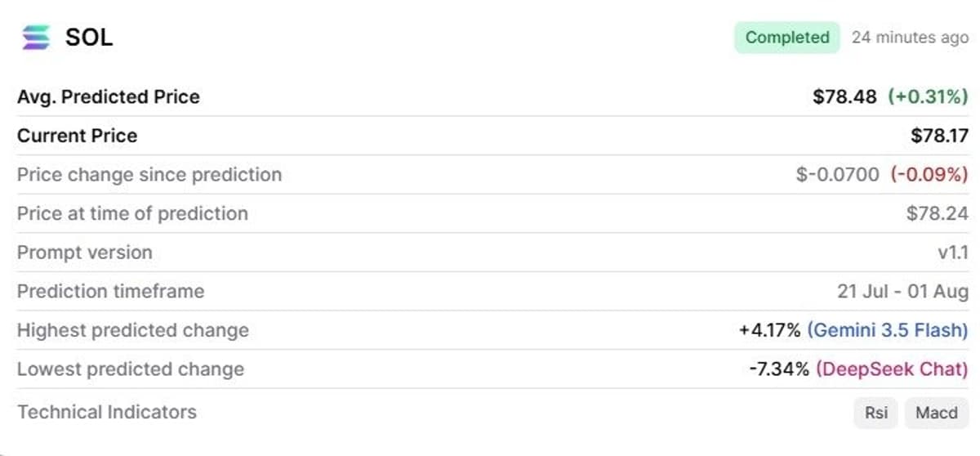Click the Current Price $78.17 value
980x456 pixels.
tap(939, 136)
